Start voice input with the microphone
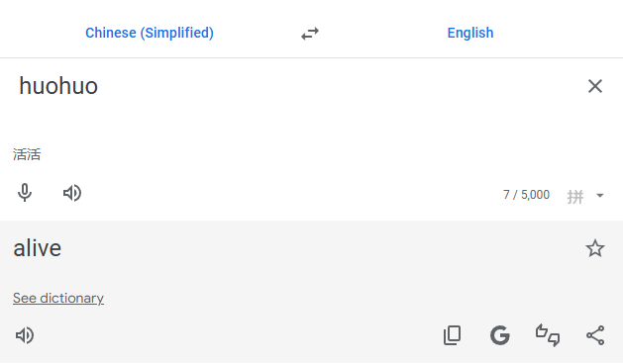This screenshot has width=623, height=364. coord(25,193)
